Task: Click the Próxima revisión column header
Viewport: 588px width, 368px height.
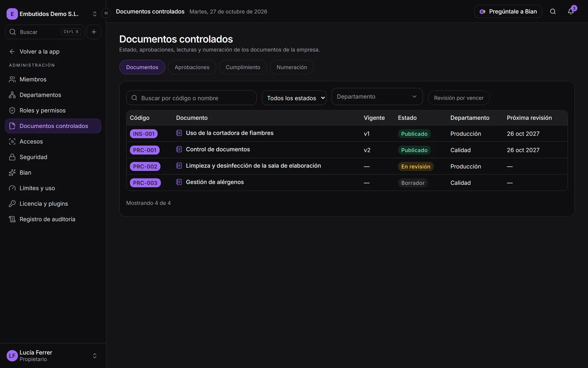Action: pyautogui.click(x=529, y=118)
